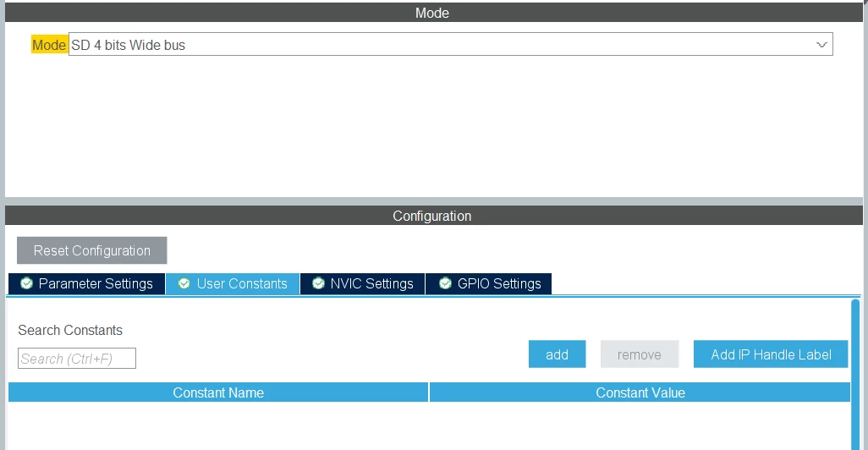Viewport: 868px width, 450px height.
Task: Switch to the NVIC Settings tab
Action: click(363, 284)
